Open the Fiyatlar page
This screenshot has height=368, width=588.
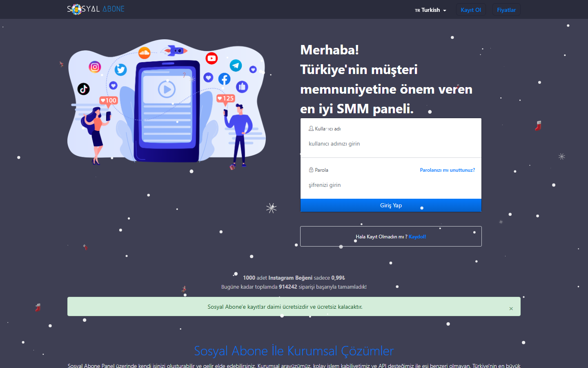pos(506,9)
